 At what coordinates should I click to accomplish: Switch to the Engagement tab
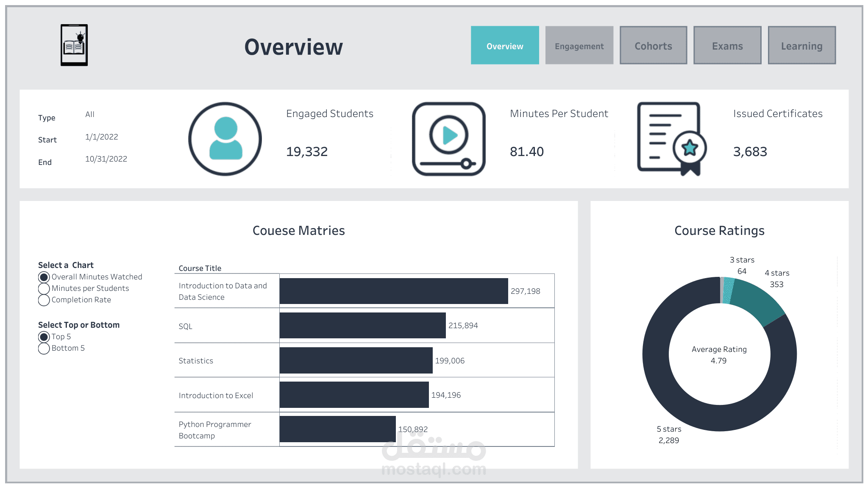pyautogui.click(x=579, y=45)
